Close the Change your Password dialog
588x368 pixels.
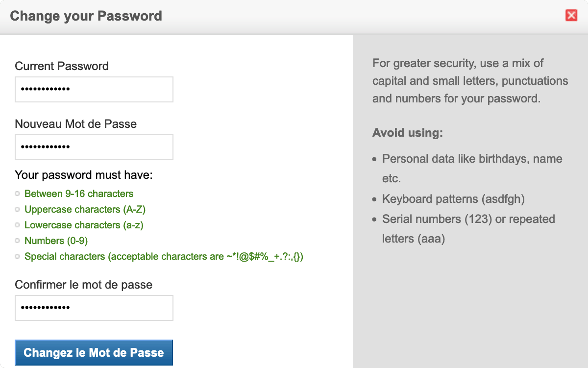pyautogui.click(x=571, y=16)
